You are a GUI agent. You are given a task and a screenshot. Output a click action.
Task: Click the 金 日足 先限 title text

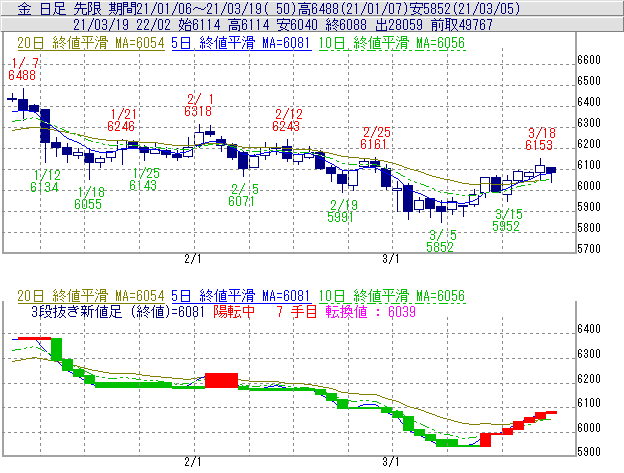point(59,9)
